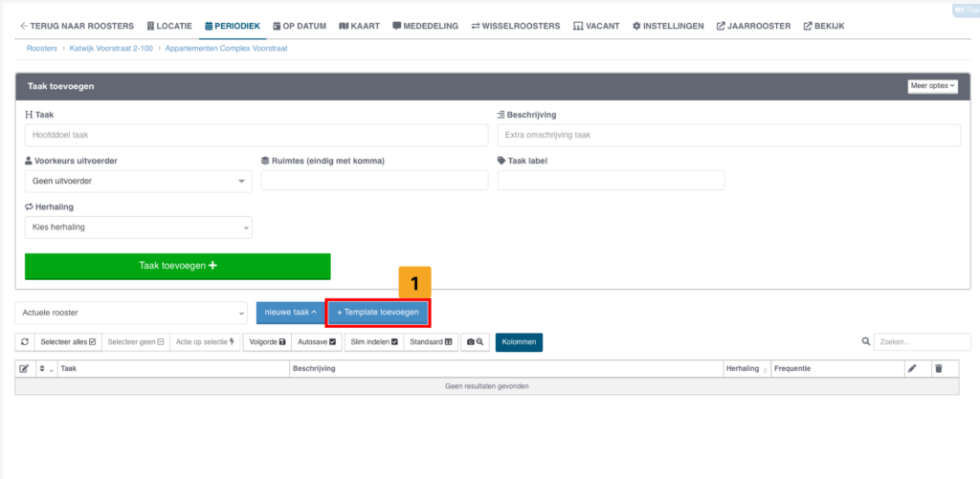Click the edit icon in the first table column
This screenshot has height=479, width=980.
pyautogui.click(x=25, y=368)
